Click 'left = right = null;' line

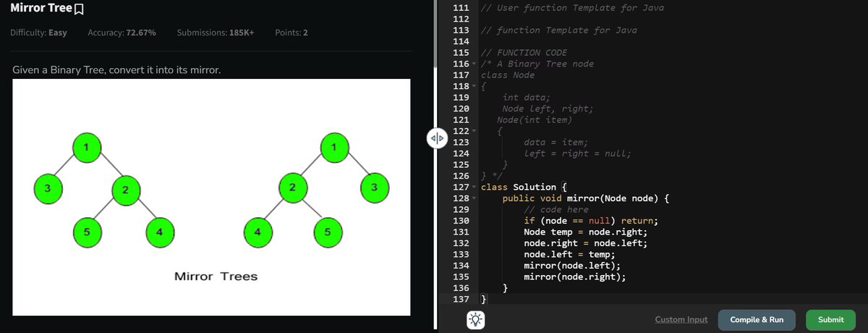[x=577, y=153]
